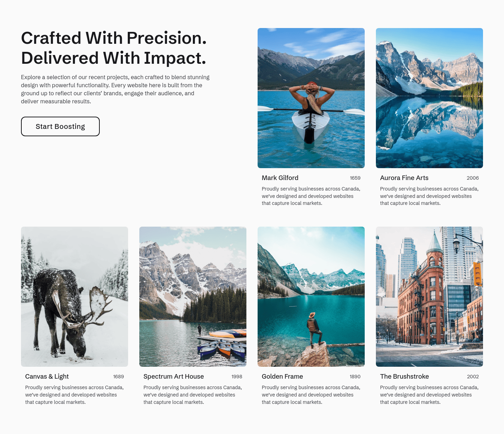Viewport: 504px width, 434px height.
Task: Click the Explore a selection intro paragraph
Action: pos(115,89)
